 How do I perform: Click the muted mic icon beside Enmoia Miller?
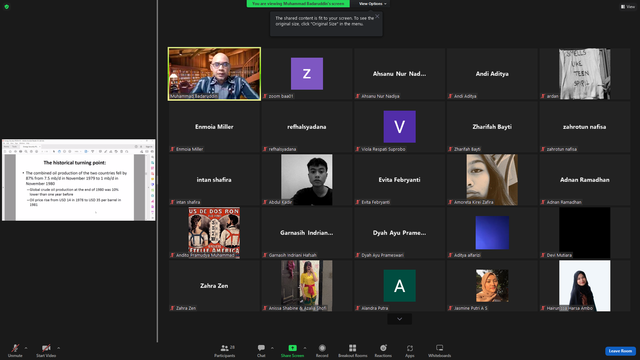[173, 149]
